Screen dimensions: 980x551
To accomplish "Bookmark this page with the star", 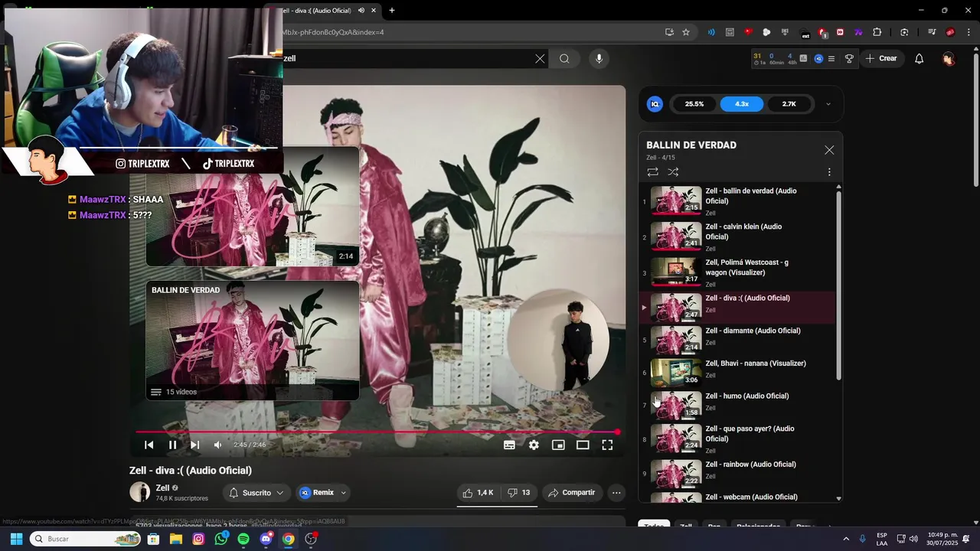I will point(686,32).
